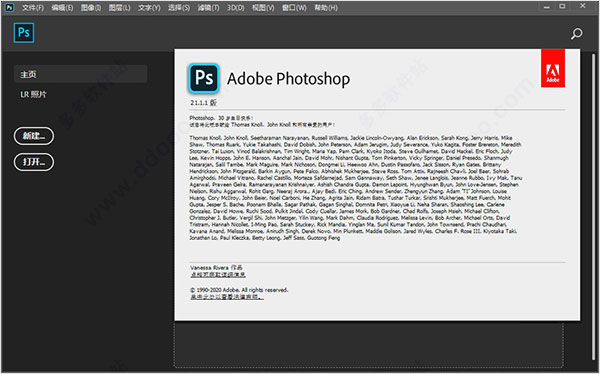Click the 'Vanessa Rivera 作品' text
Viewport: 600px width, 374px height.
click(x=216, y=268)
